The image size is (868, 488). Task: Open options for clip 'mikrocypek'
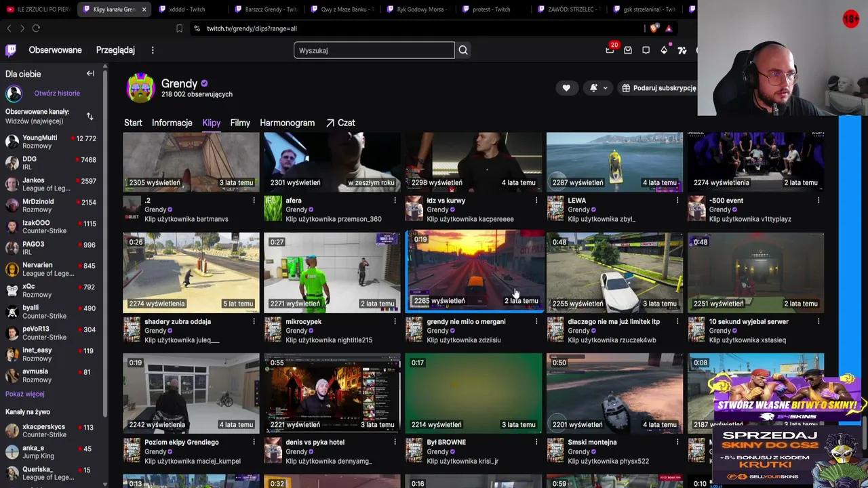pyautogui.click(x=395, y=321)
